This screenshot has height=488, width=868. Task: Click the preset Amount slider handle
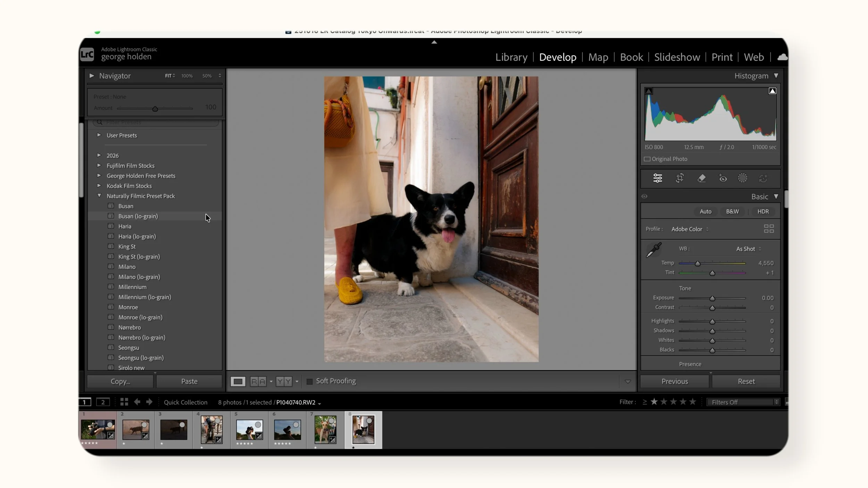tap(155, 109)
